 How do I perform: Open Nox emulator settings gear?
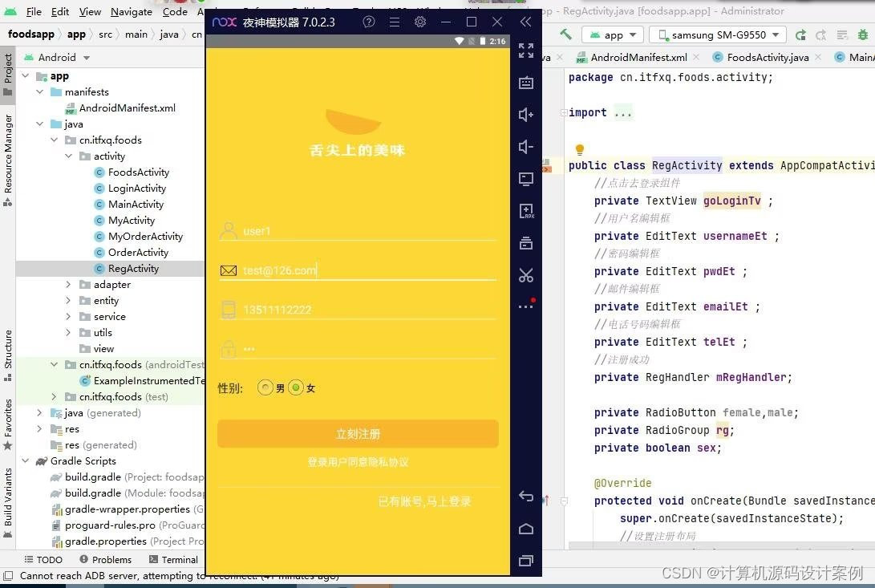click(x=420, y=22)
